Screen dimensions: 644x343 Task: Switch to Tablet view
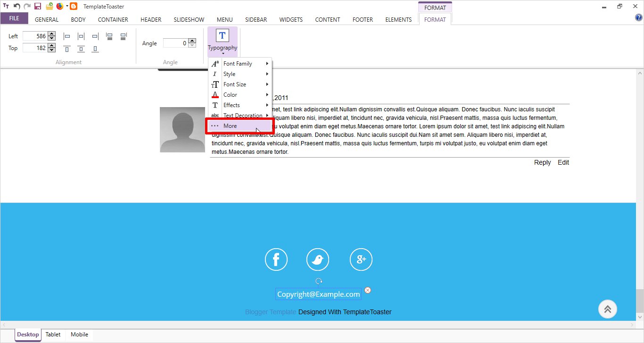click(53, 335)
